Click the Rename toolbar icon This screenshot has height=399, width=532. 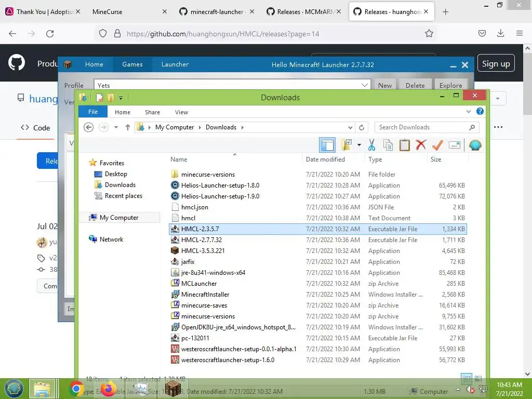pos(454,145)
